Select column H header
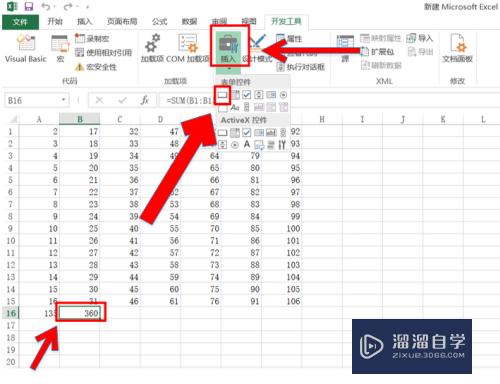This screenshot has width=500, height=384. [322, 119]
